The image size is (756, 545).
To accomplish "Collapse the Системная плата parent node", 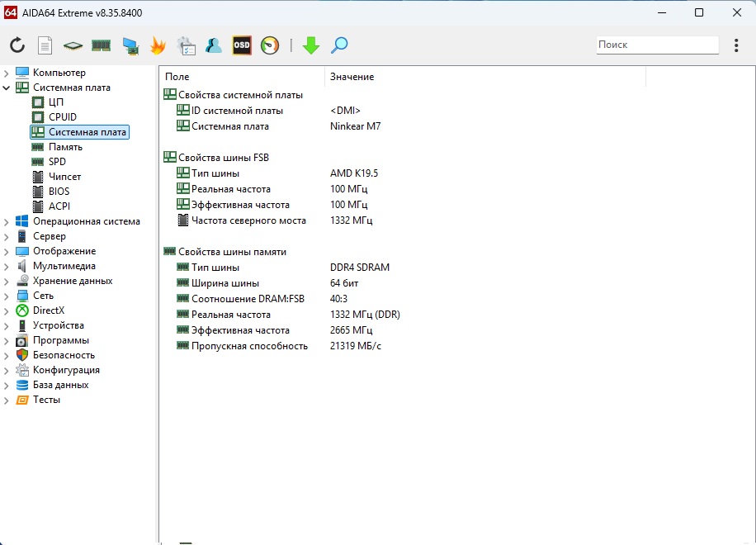I will pyautogui.click(x=7, y=88).
